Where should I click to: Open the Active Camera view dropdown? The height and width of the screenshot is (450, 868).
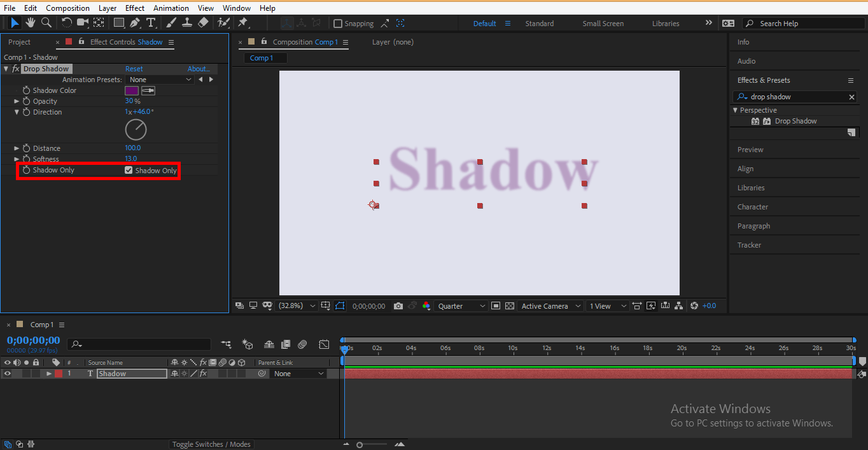tap(550, 306)
